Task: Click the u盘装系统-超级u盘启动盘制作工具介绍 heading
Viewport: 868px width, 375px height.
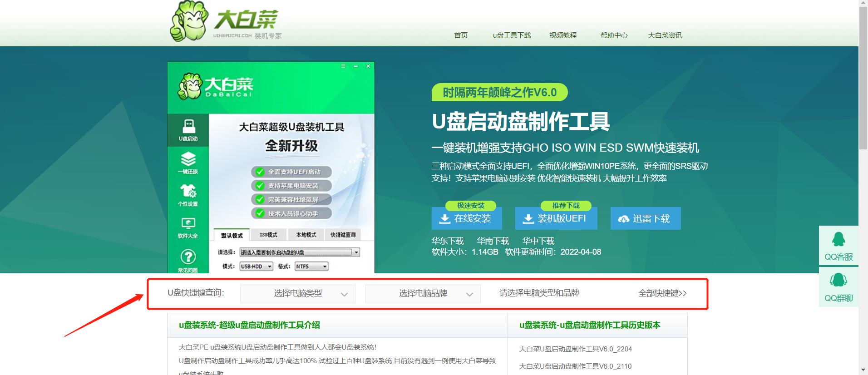Action: click(249, 325)
